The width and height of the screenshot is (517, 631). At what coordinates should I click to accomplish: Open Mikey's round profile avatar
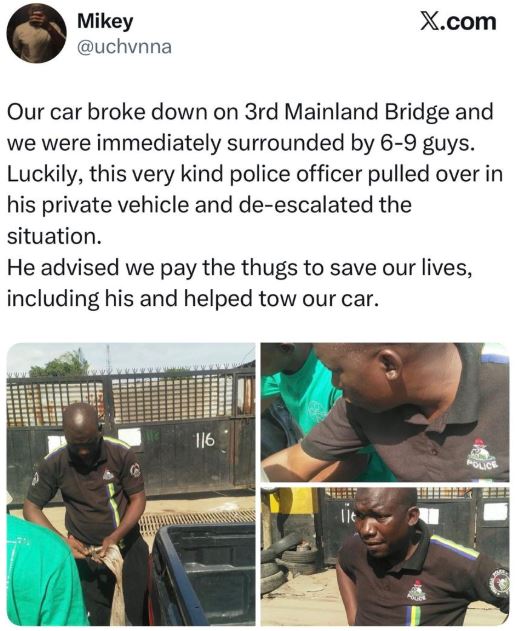click(x=37, y=34)
